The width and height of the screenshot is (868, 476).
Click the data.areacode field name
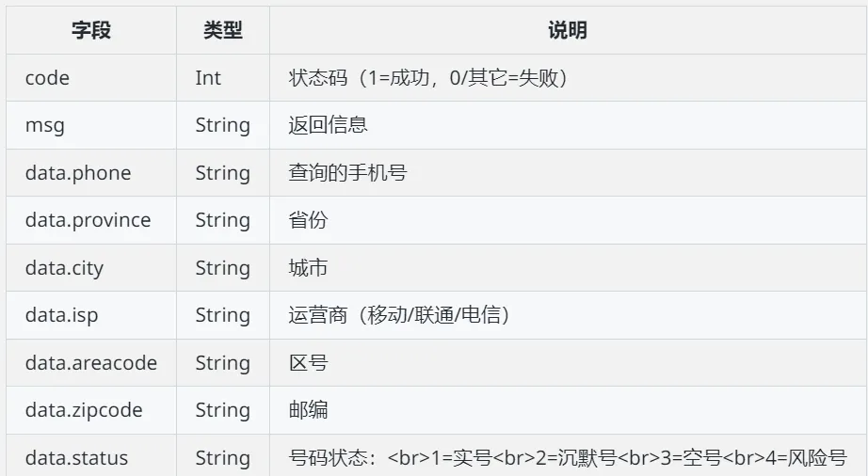click(x=91, y=363)
